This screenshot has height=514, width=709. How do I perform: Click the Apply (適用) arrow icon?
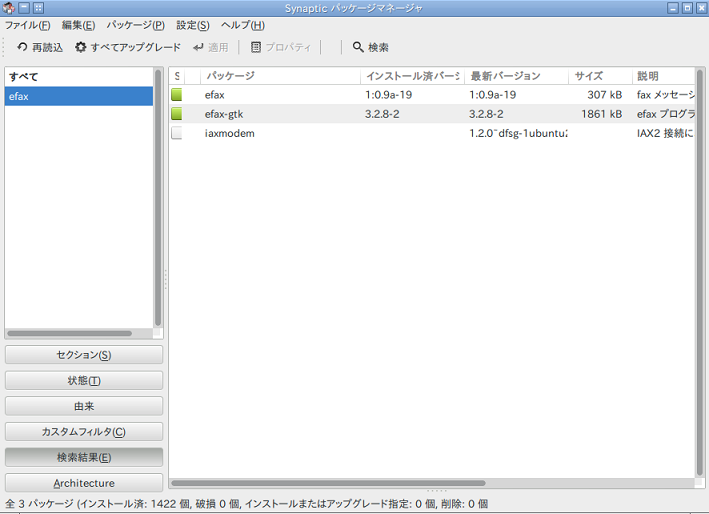click(x=198, y=47)
